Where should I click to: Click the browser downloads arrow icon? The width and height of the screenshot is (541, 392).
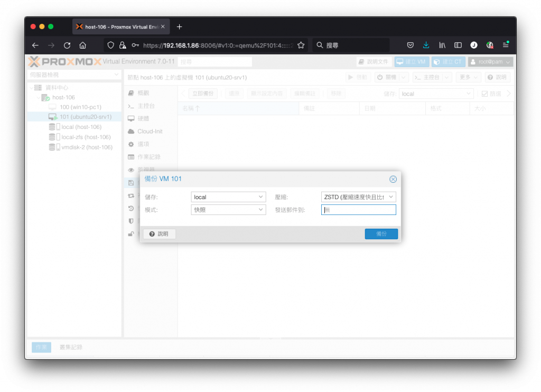pos(426,45)
